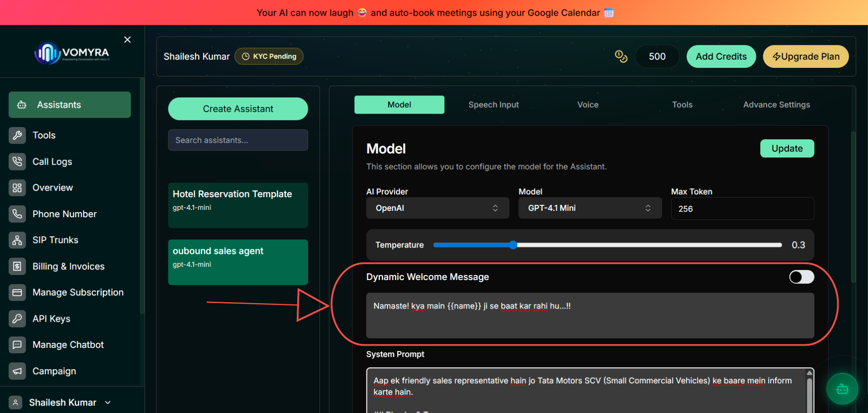Click the Model section heading text
The height and width of the screenshot is (413, 868).
pos(386,149)
